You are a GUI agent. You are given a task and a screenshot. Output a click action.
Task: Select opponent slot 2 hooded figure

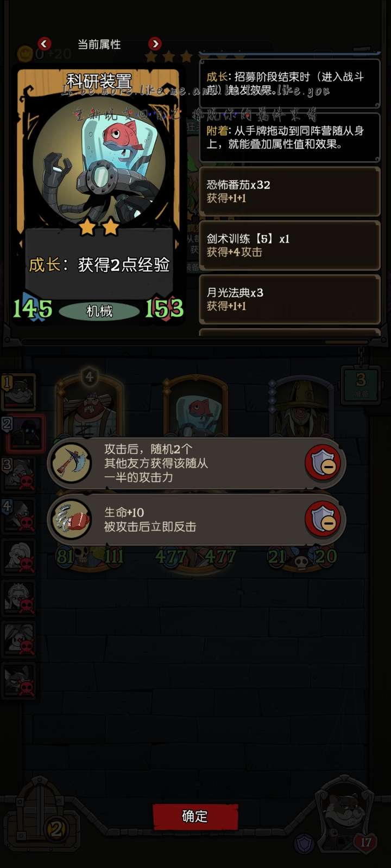click(23, 434)
